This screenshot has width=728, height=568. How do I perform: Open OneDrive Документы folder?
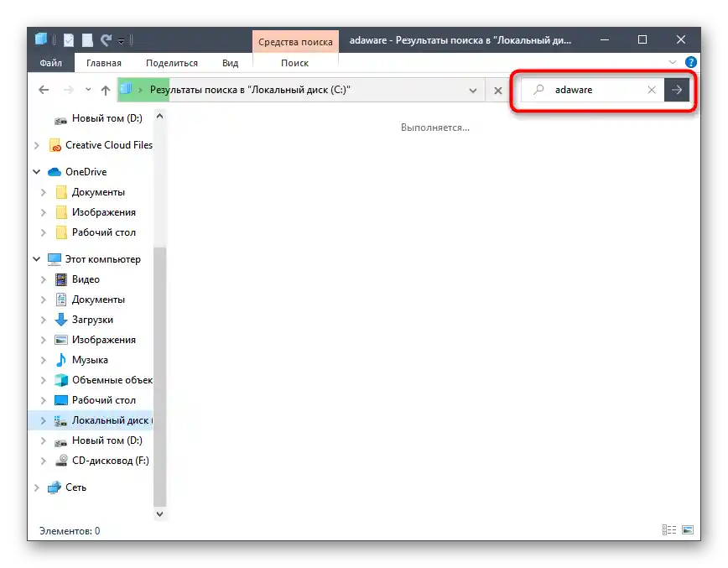[x=98, y=192]
